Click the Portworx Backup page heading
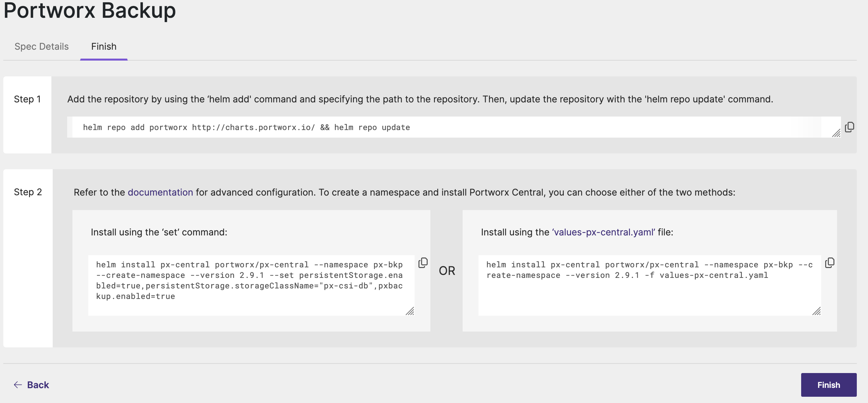The height and width of the screenshot is (403, 868). pyautogui.click(x=90, y=10)
